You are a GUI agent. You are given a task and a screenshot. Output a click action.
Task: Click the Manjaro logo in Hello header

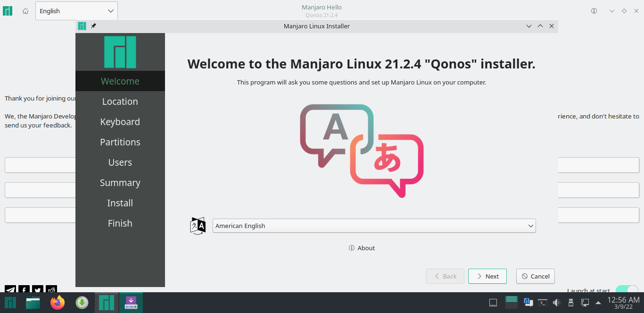pos(8,11)
